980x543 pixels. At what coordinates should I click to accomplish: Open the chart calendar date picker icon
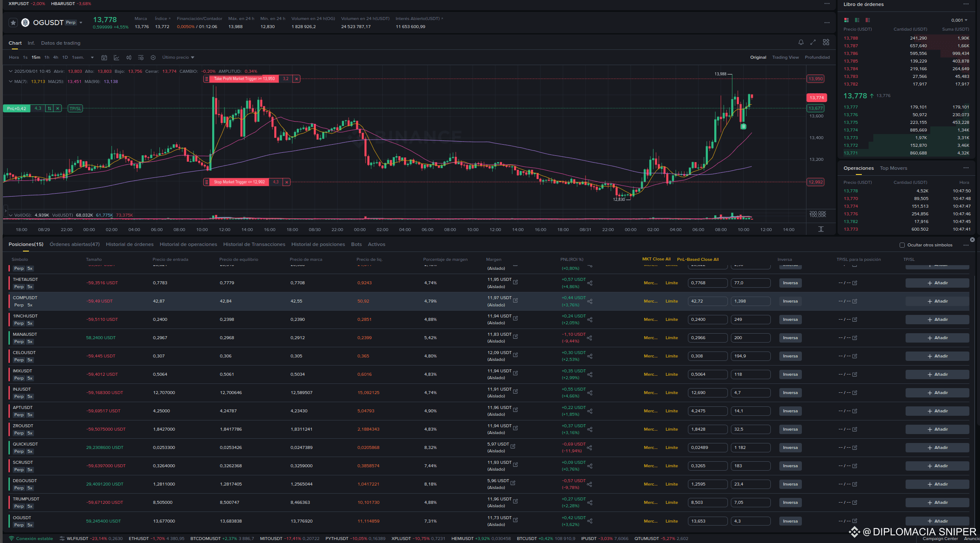coord(104,57)
